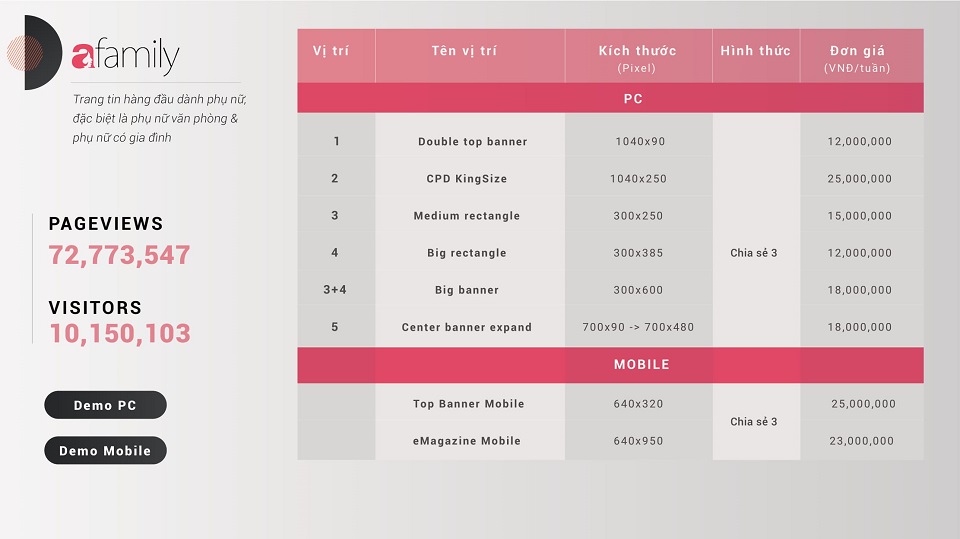
Task: Click the visitors number 10,150,103
Action: pyautogui.click(x=120, y=334)
